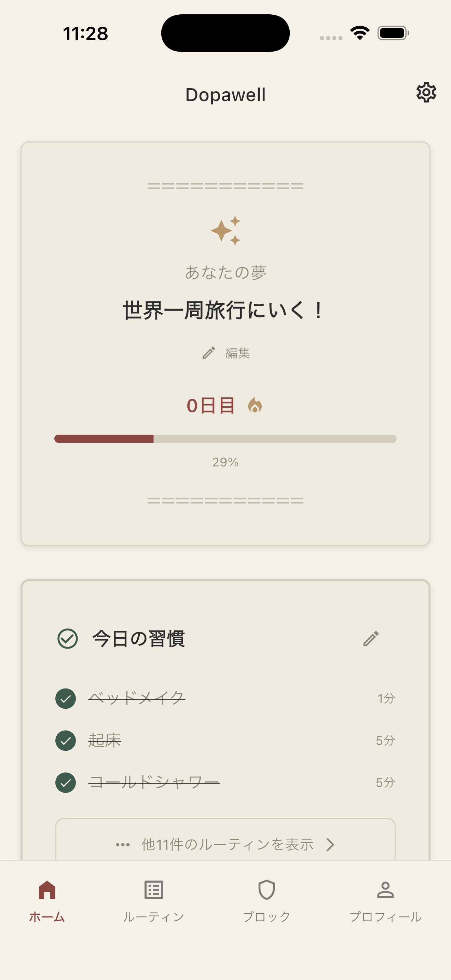Tap the circled check beside 今日の習慣
The width and height of the screenshot is (451, 980).
[68, 639]
